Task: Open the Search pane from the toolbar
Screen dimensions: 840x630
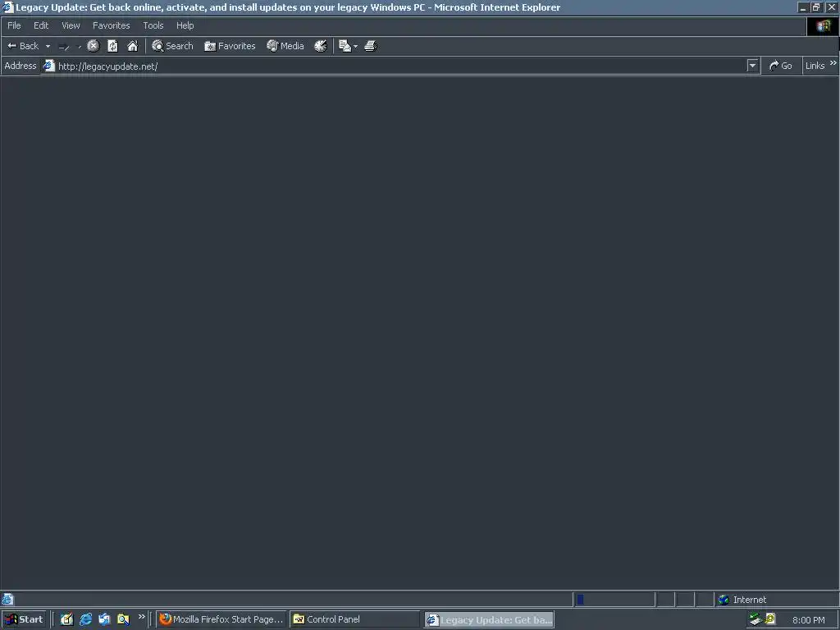Action: [172, 46]
